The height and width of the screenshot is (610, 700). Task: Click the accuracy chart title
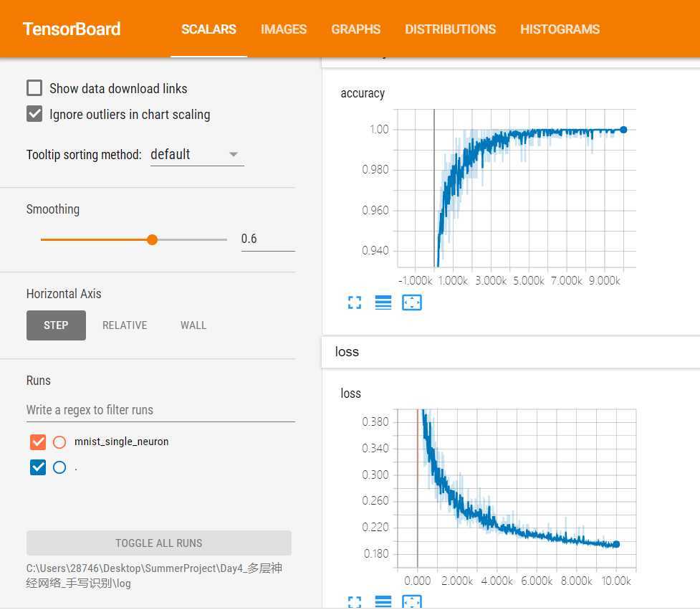point(363,93)
